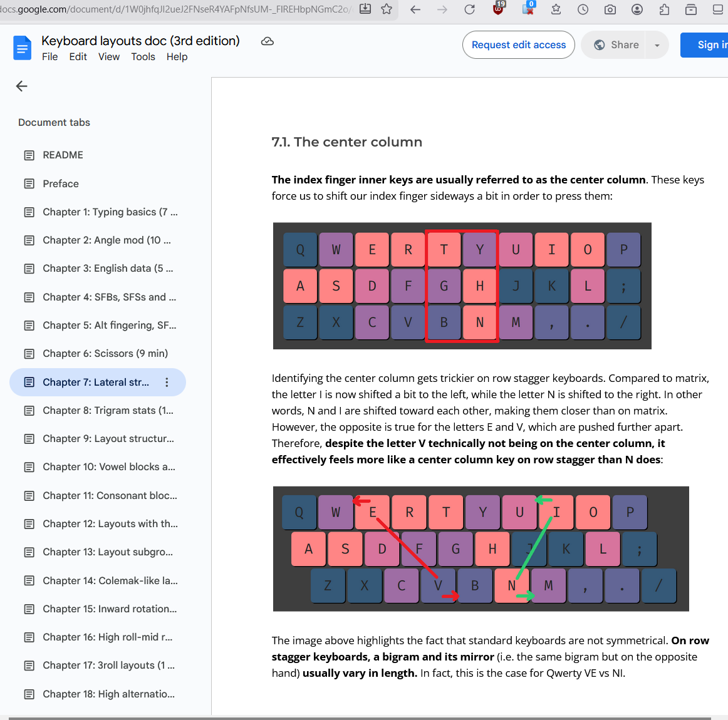Click the cloud save status icon
Viewport: 728px width, 720px height.
(x=267, y=41)
